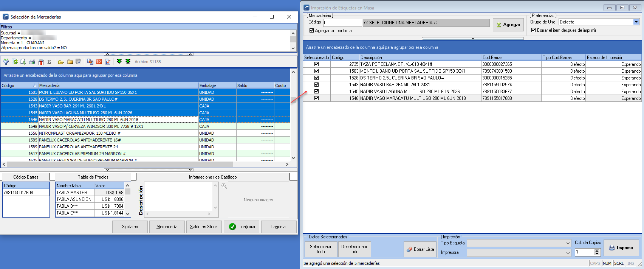Toggle Borrar el item después de imprimir
Screen dimensions: 644x269
pyautogui.click(x=534, y=30)
